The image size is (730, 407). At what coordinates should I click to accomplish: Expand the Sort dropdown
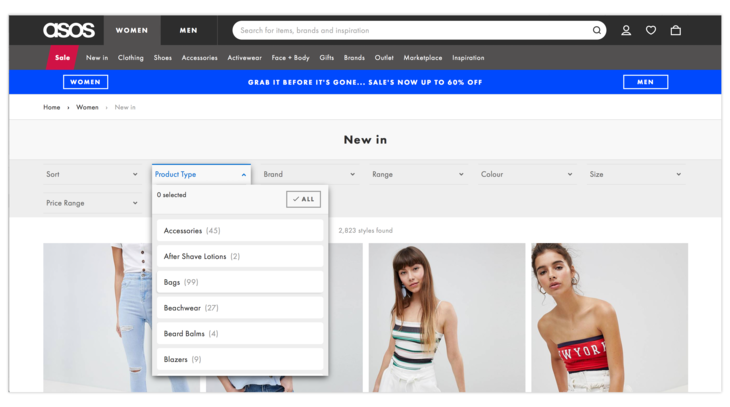click(x=92, y=174)
